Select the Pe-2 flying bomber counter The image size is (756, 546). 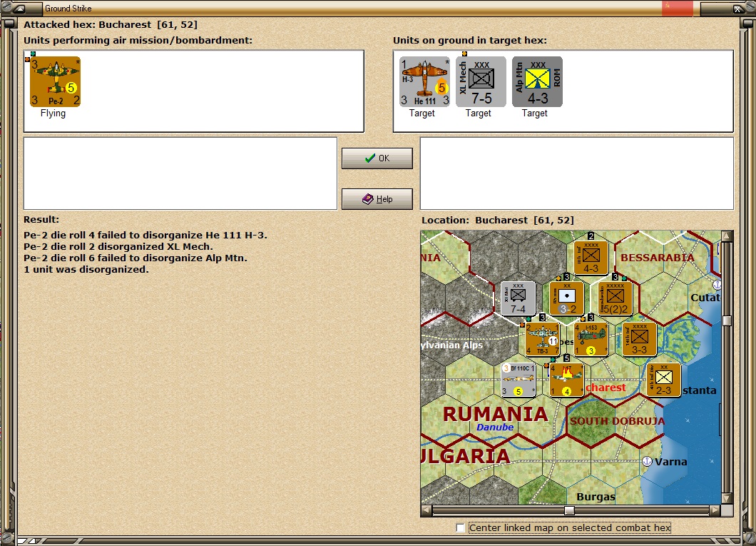click(x=56, y=81)
